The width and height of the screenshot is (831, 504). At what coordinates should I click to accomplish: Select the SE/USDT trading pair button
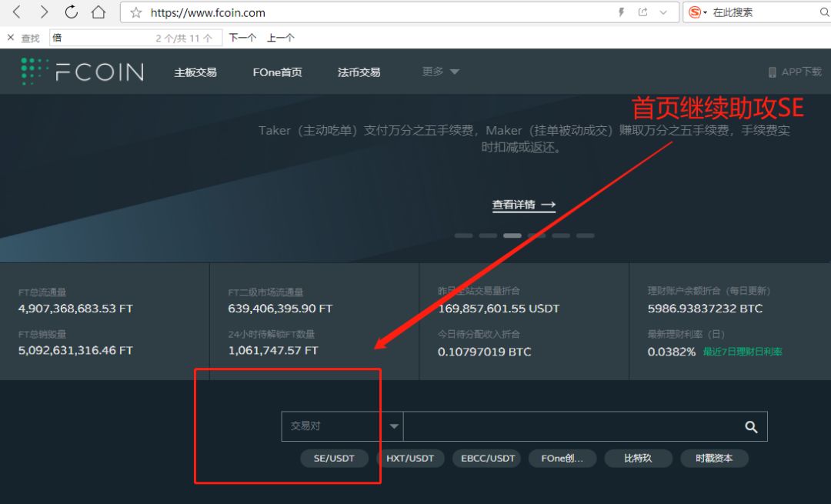(x=334, y=458)
